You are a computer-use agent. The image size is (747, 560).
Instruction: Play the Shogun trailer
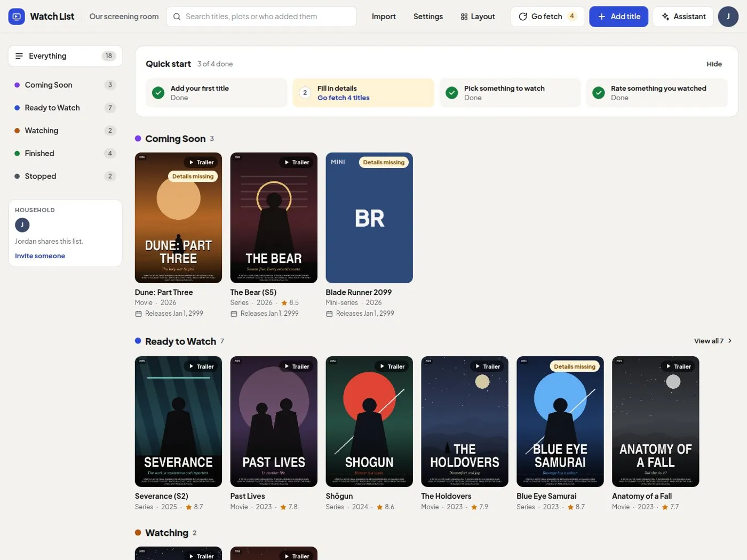pyautogui.click(x=392, y=366)
